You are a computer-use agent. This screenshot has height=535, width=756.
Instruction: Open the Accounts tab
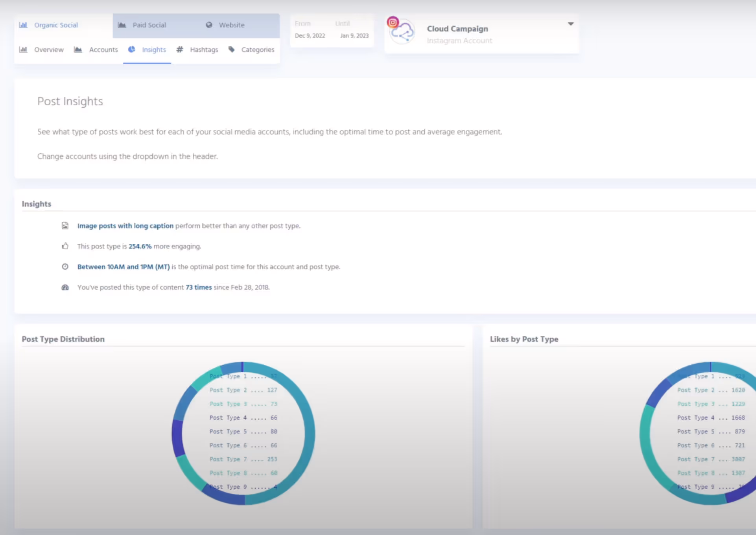103,50
